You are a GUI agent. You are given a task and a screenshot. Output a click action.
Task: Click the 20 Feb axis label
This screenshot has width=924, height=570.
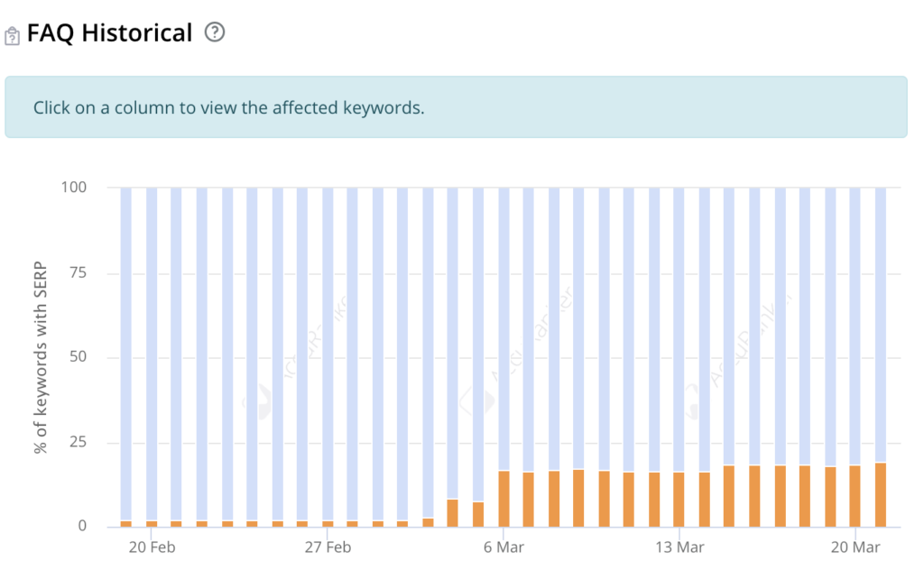pos(152,547)
